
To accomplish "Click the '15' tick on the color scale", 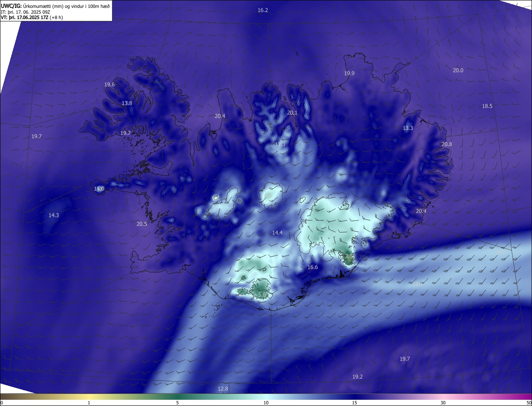I will (355, 403).
